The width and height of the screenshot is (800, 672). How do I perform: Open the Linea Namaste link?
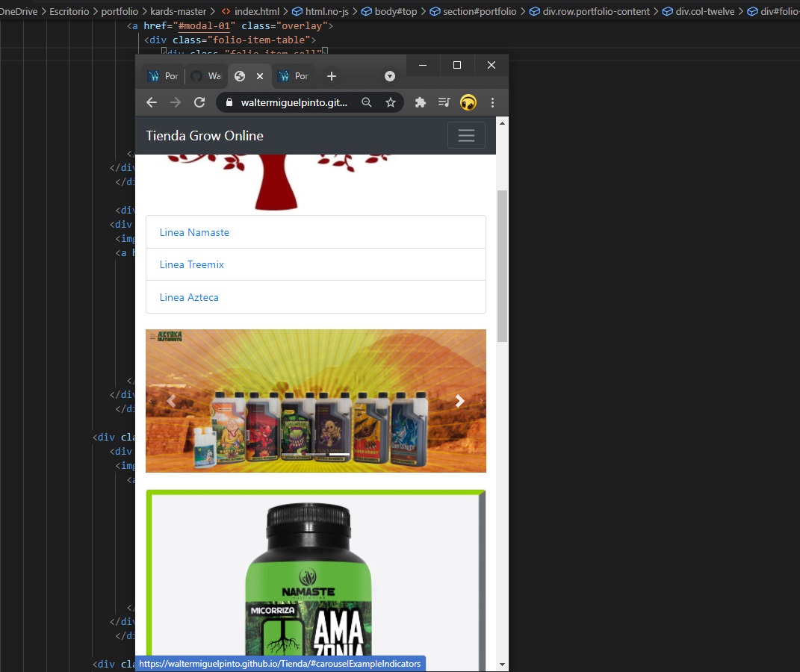pyautogui.click(x=194, y=232)
